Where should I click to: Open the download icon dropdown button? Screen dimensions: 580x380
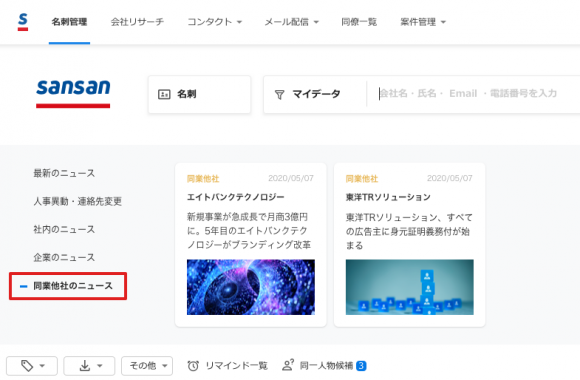[89, 366]
